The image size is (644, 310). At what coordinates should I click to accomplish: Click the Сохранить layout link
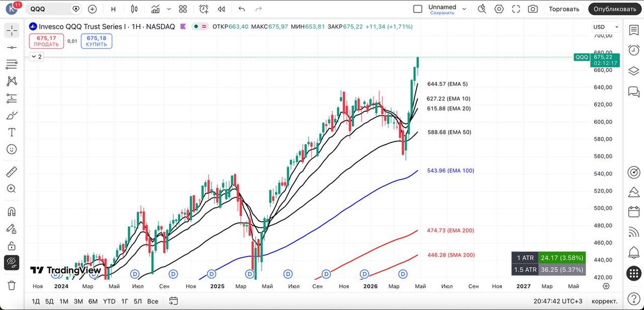click(x=442, y=13)
